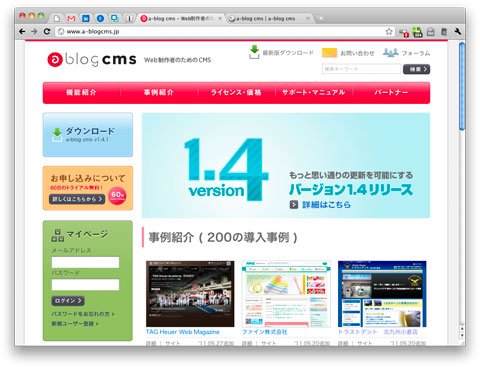Click the blue ダウンロード v1.4.1 banner
The image size is (480, 367).
coord(88,135)
